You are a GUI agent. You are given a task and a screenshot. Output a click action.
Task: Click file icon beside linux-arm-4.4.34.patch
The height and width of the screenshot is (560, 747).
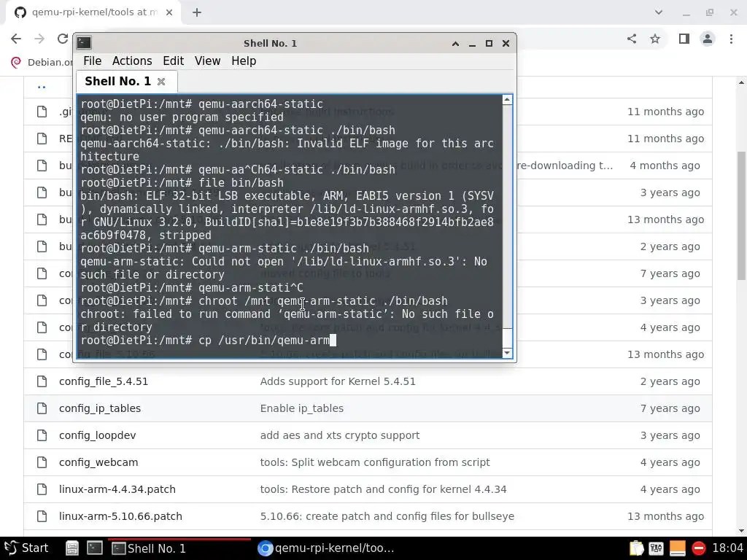[42, 489]
